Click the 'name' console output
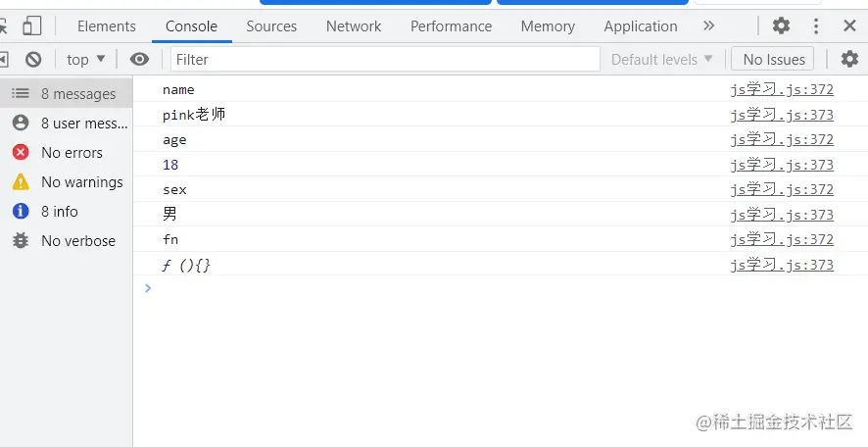This screenshot has height=447, width=868. pos(178,90)
